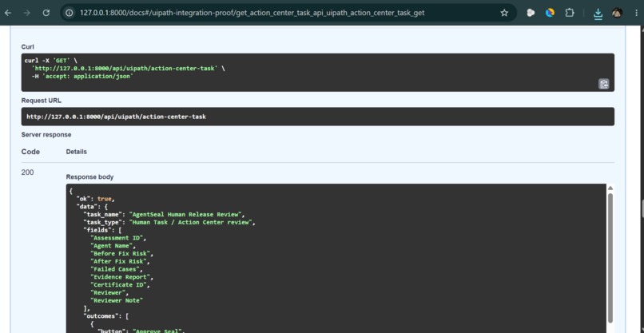Click the "outcomes": [ line

pos(106,316)
